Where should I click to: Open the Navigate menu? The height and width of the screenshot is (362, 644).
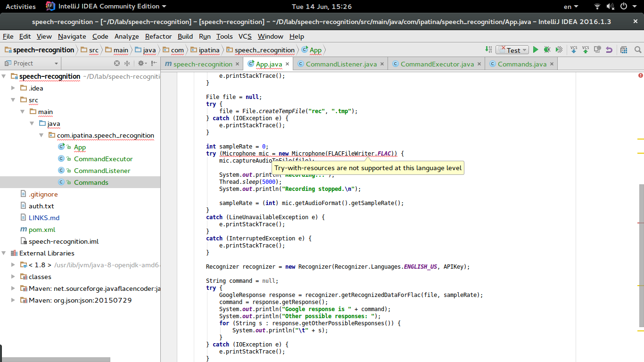pyautogui.click(x=72, y=36)
